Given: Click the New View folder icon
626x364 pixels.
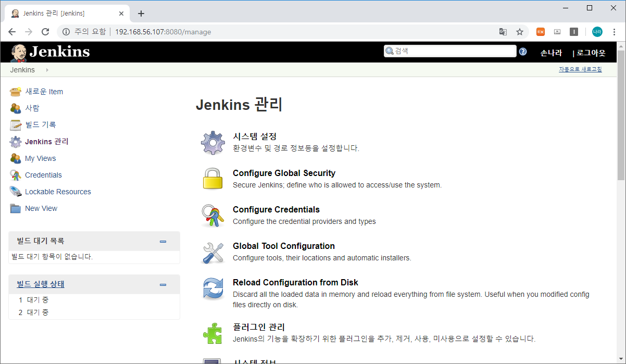Looking at the screenshot, I should pyautogui.click(x=16, y=208).
